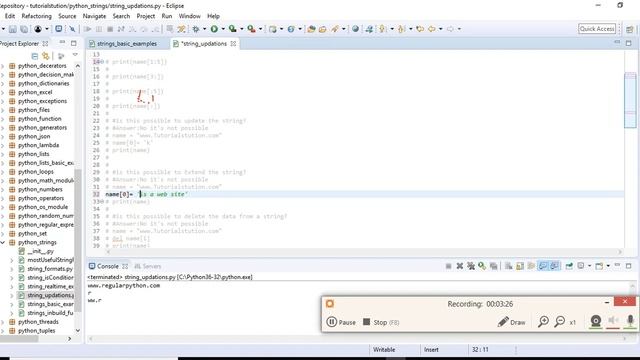Click the Next Annotation icon
This screenshot has height=360, width=640.
(x=382, y=29)
